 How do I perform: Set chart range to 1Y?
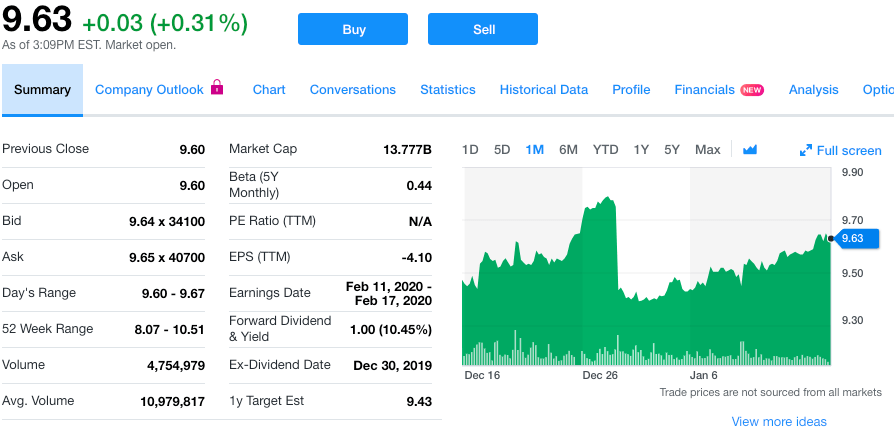[x=641, y=150]
